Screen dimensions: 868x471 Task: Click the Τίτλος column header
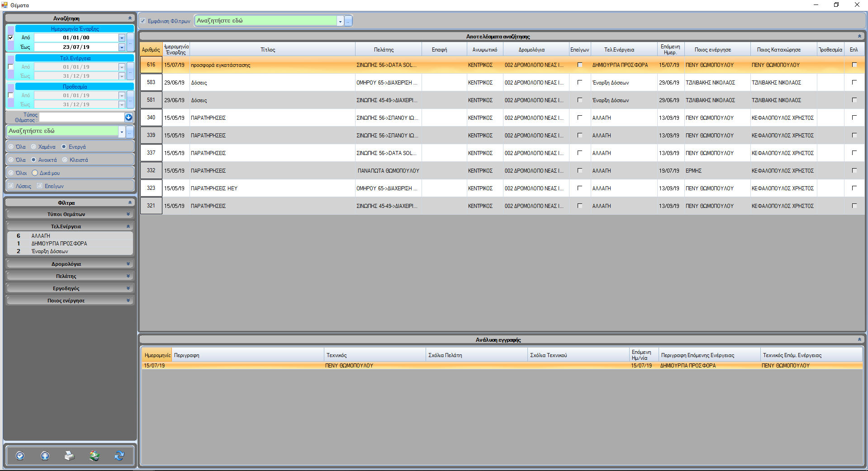[268, 50]
